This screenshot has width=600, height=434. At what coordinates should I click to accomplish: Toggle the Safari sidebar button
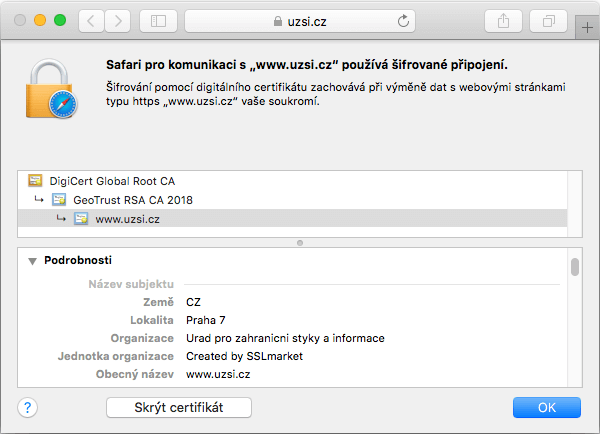pos(158,21)
